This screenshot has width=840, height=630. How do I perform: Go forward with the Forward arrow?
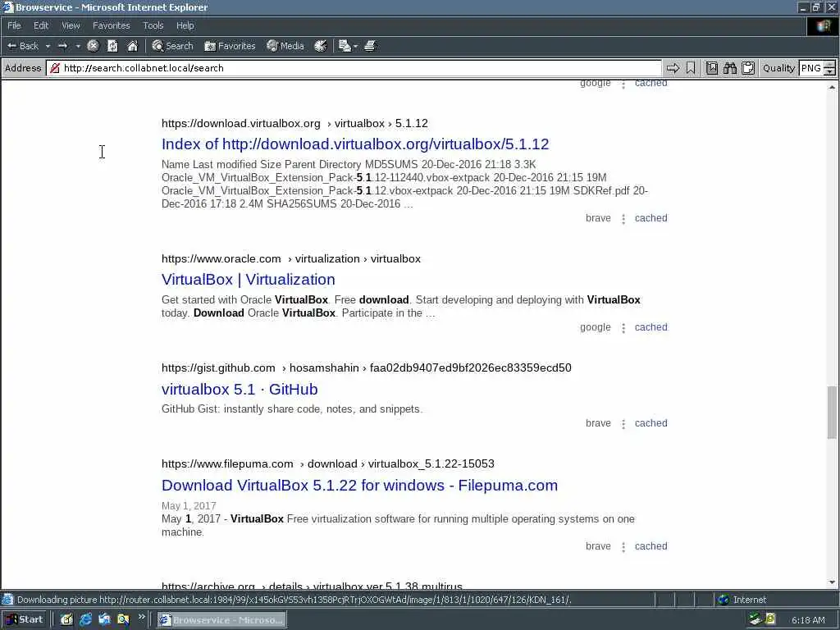click(62, 46)
